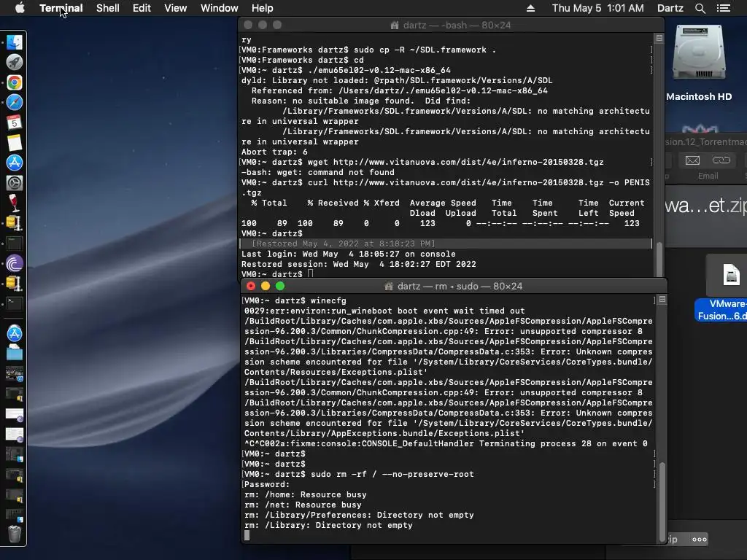This screenshot has width=747, height=560.
Task: Open the Notes app in dock
Action: (x=15, y=142)
